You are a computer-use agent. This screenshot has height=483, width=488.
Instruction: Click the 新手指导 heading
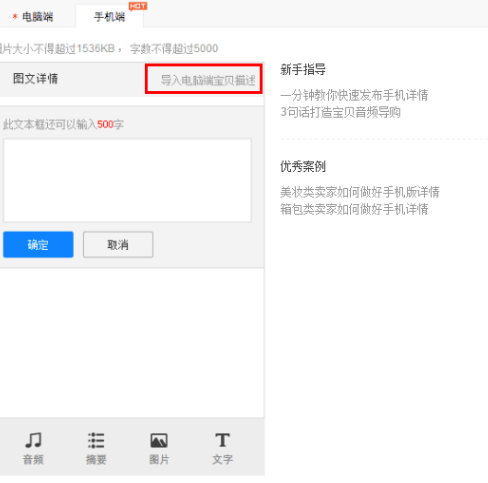303,69
